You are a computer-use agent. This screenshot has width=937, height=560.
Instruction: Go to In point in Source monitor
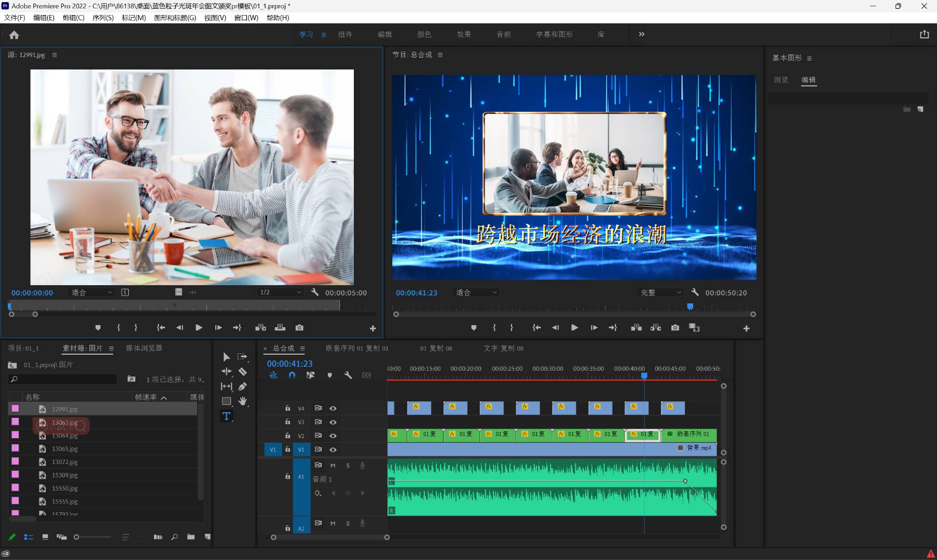tap(161, 328)
